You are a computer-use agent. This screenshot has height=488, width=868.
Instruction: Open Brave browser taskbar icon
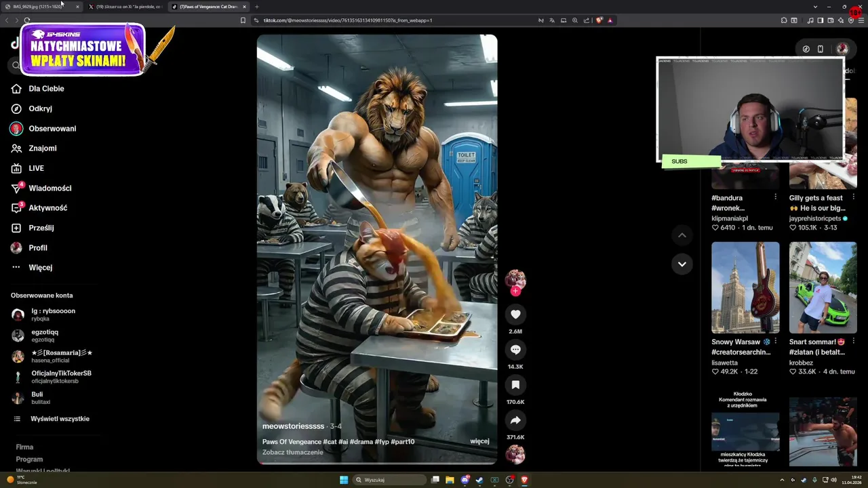pos(524,480)
